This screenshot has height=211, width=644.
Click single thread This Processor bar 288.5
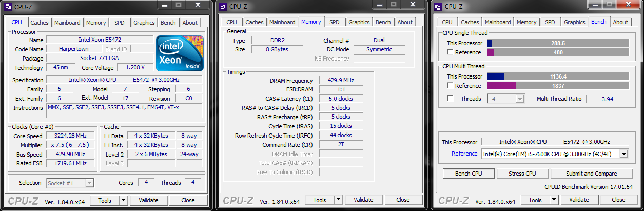(x=558, y=43)
